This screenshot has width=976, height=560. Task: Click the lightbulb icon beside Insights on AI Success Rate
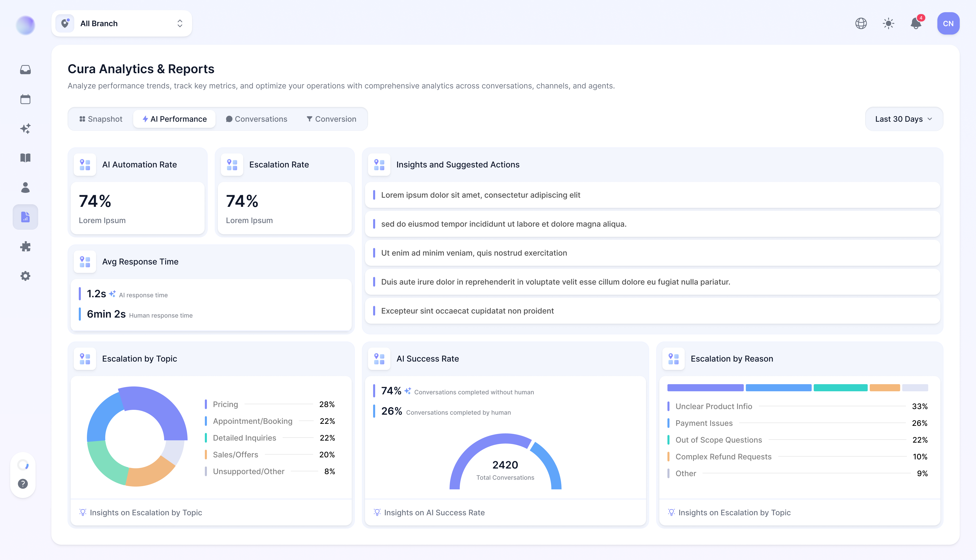pyautogui.click(x=377, y=512)
